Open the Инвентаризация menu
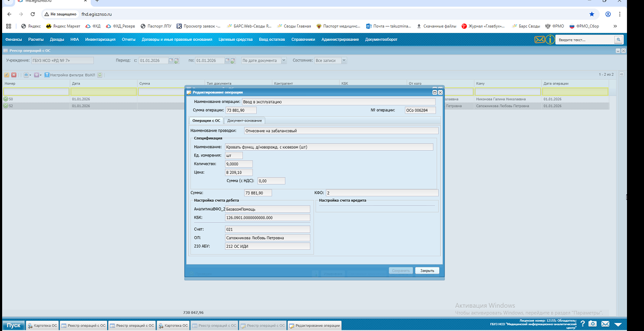The image size is (644, 331). point(100,39)
